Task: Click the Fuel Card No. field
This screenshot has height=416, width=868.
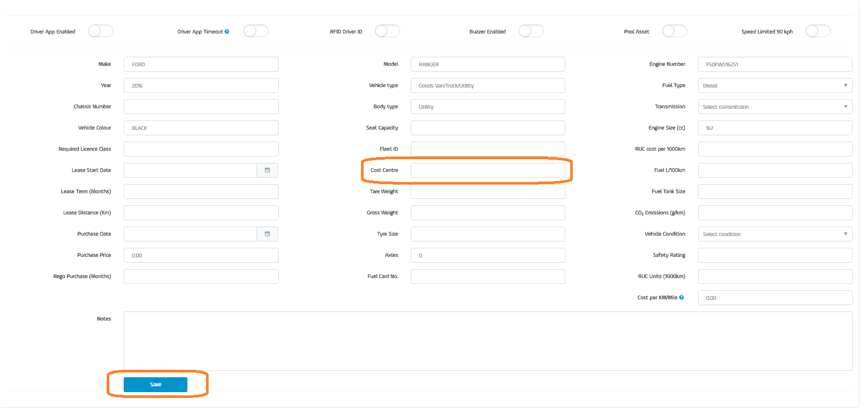Action: (x=488, y=276)
